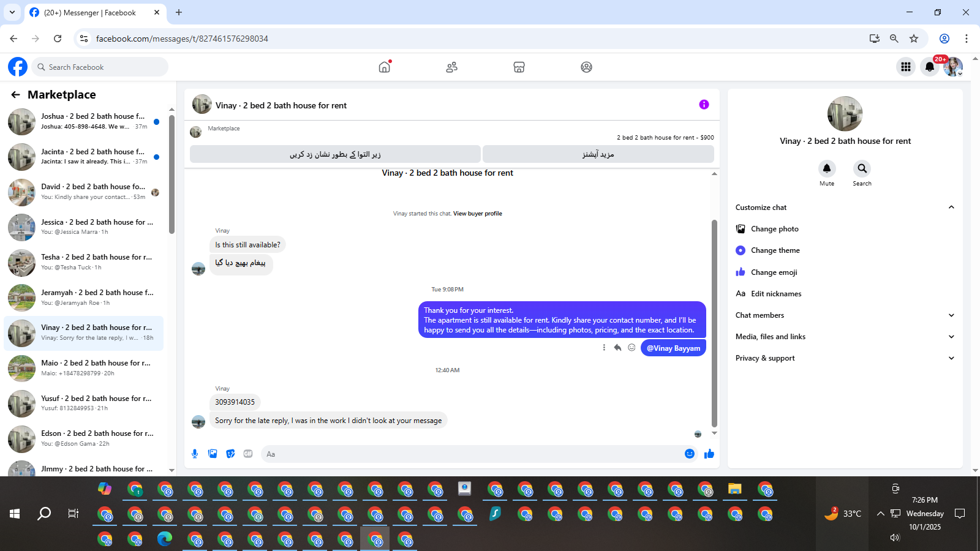Show hidden system tray icons chevron
Screen dimensions: 980x551
coord(880,514)
